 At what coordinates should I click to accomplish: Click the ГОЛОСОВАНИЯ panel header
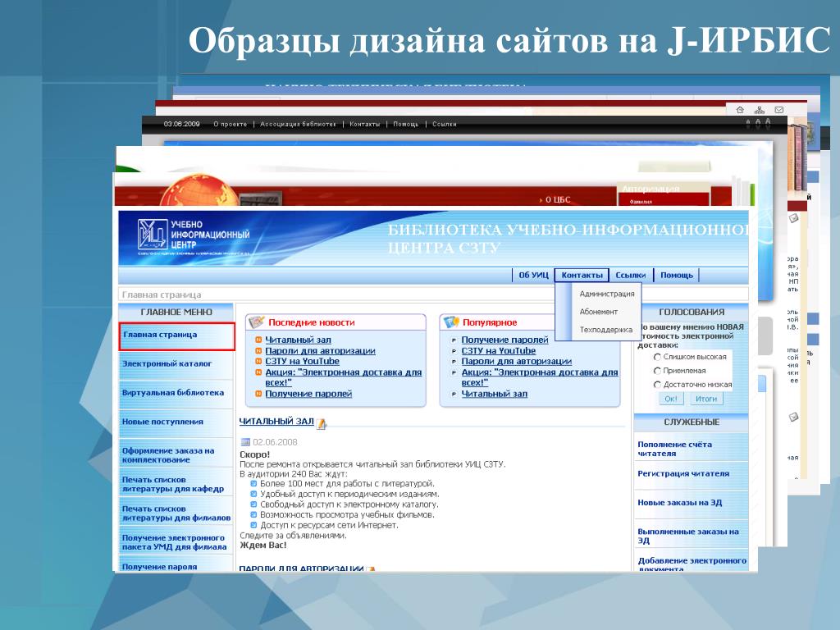pyautogui.click(x=691, y=312)
